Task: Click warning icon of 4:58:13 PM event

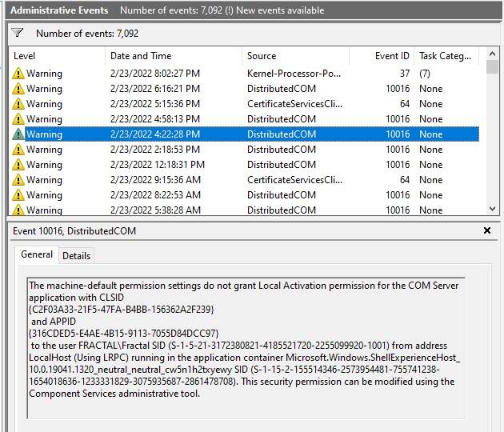Action: click(x=18, y=119)
